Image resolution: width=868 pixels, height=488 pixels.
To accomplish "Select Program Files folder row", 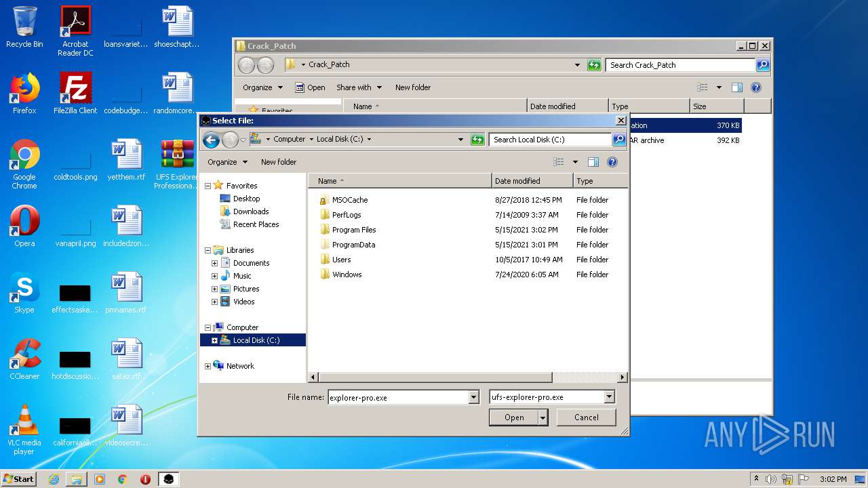I will coord(467,230).
